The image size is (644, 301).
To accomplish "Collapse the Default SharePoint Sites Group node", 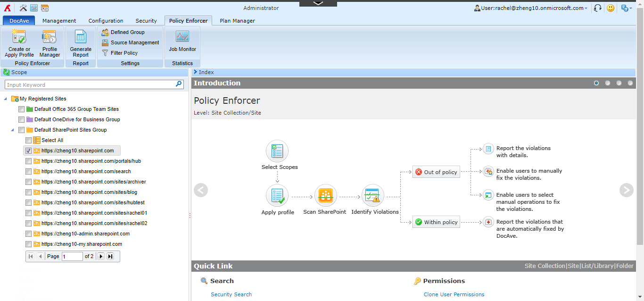I will 13,130.
